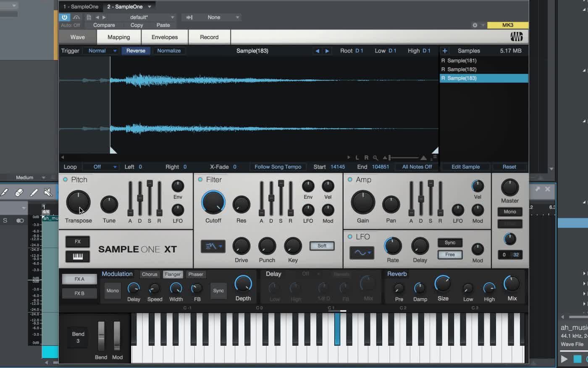Select the next sample arrow
Image resolution: width=588 pixels, height=368 pixels.
(327, 51)
